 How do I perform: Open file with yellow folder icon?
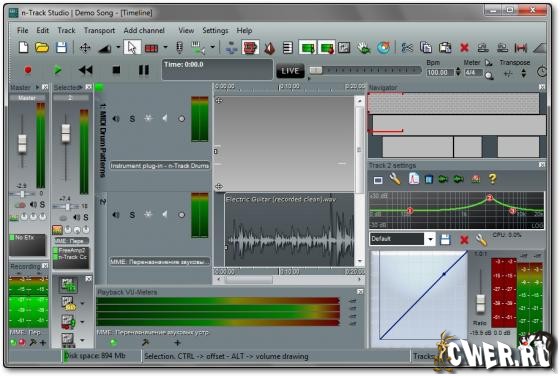tap(42, 47)
